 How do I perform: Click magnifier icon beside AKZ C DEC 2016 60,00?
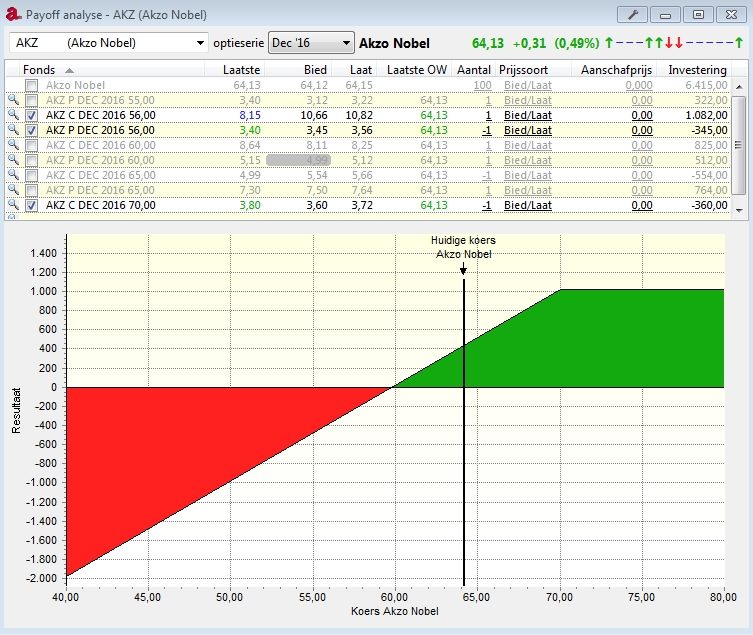click(x=13, y=146)
